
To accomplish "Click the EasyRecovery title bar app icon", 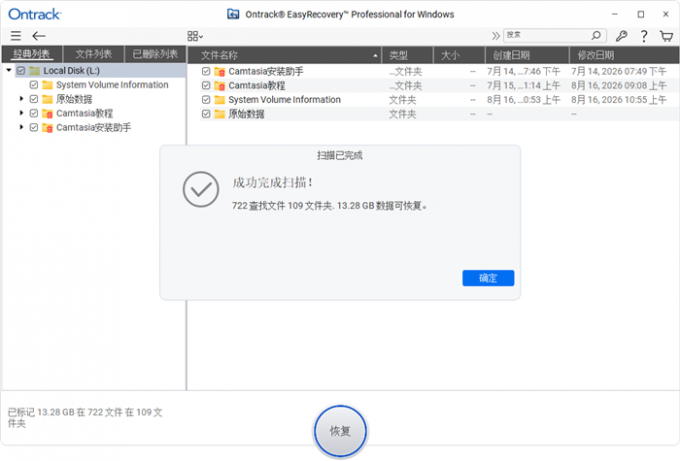I will 233,14.
